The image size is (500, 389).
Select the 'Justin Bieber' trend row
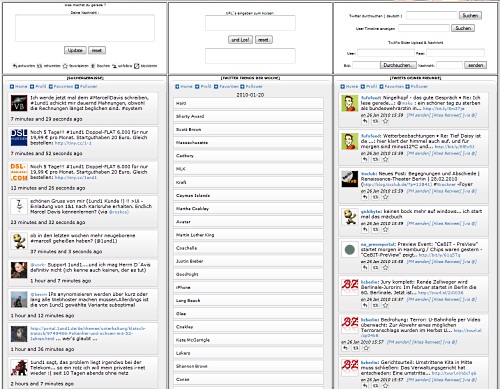(249, 261)
